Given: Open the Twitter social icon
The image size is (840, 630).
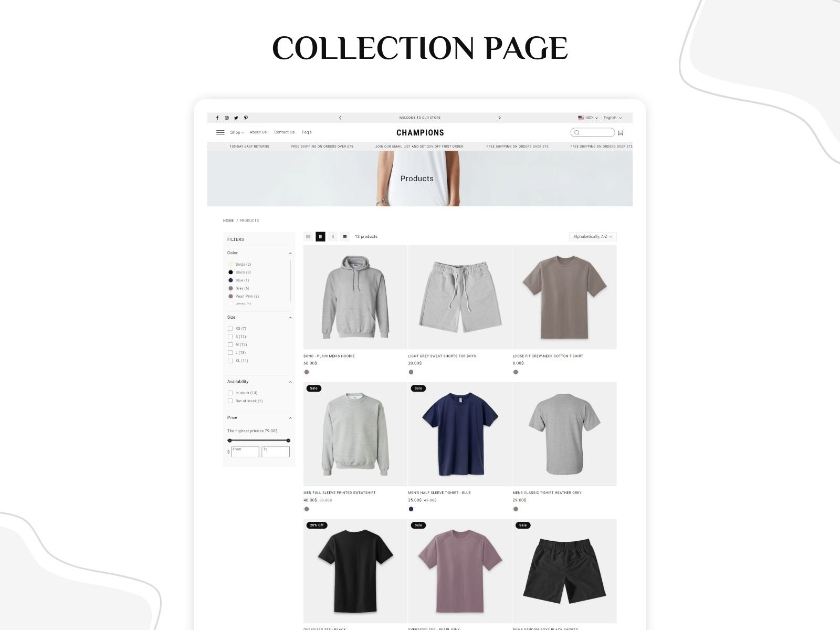Looking at the screenshot, I should (x=236, y=118).
